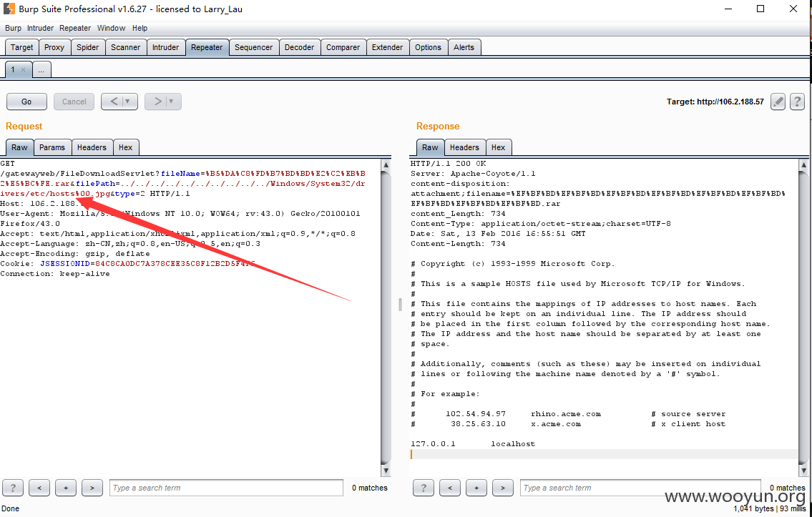Open the Response Hex tab
This screenshot has height=517, width=812.
coord(498,147)
